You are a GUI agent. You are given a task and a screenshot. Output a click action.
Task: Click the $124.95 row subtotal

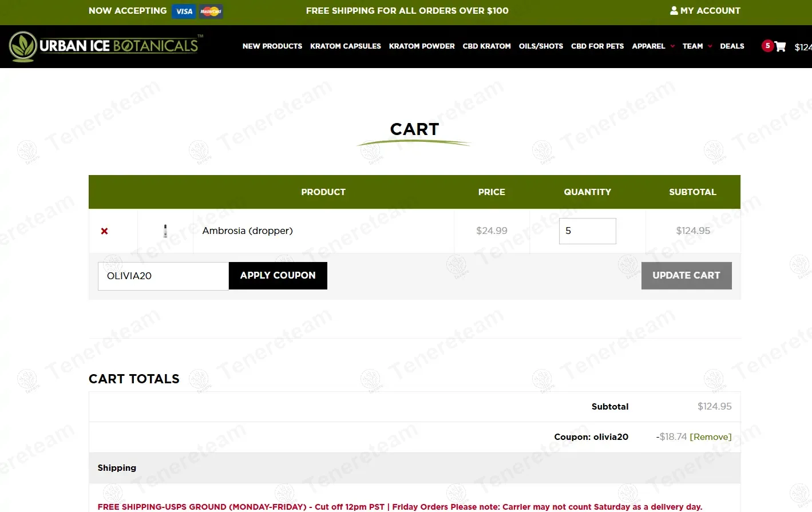click(693, 231)
